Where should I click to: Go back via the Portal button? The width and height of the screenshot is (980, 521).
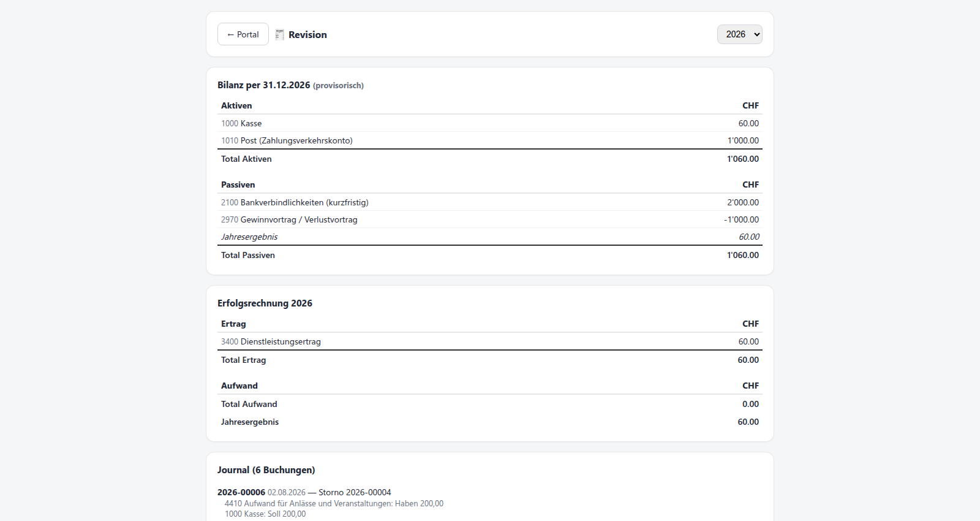point(243,34)
